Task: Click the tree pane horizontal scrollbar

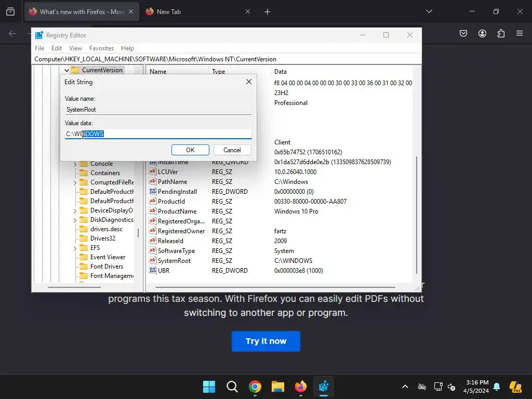Action: pos(74,287)
